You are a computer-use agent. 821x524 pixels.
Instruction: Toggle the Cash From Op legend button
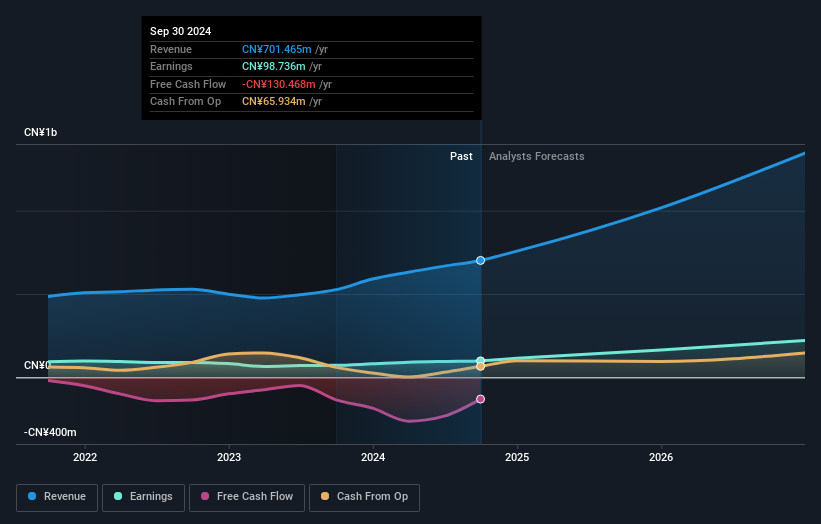coord(364,497)
